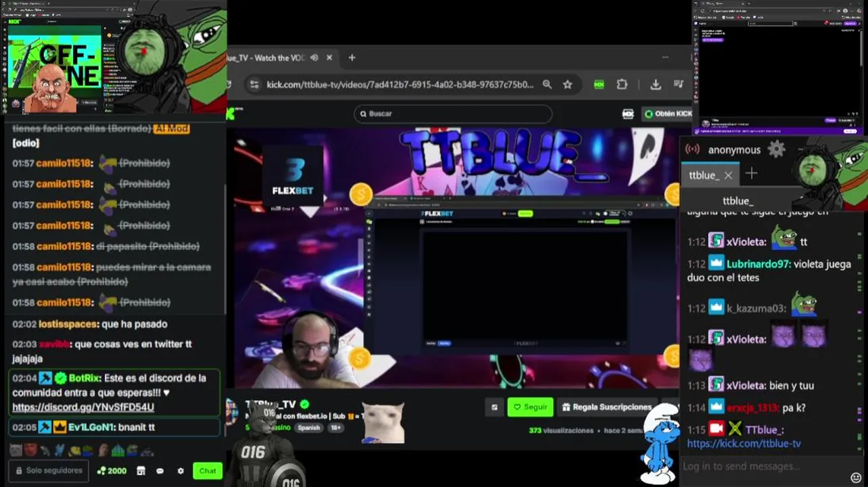The image size is (868, 487).
Task: Click the Seguir follow button
Action: 530,407
